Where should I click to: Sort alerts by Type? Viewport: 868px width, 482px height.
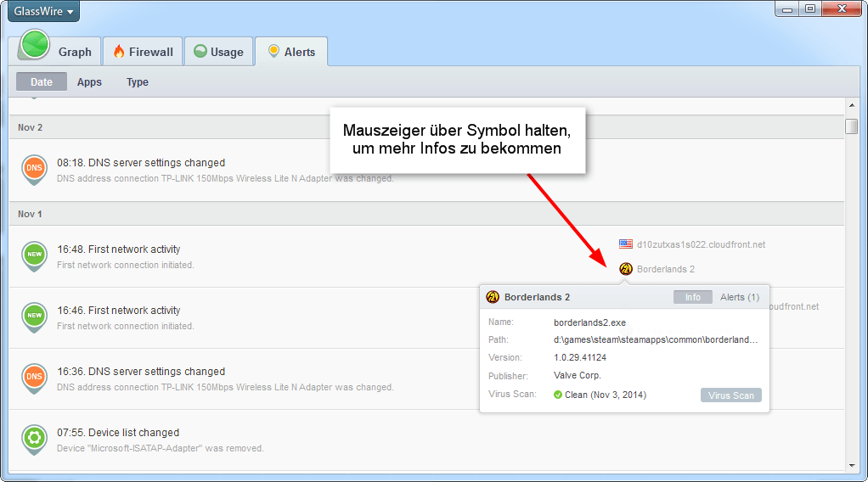pyautogui.click(x=138, y=82)
